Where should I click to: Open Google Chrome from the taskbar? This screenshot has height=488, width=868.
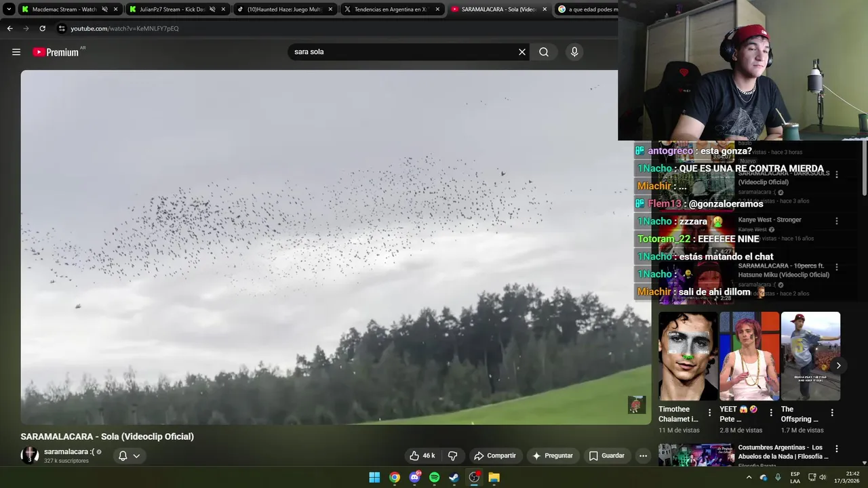tap(395, 477)
